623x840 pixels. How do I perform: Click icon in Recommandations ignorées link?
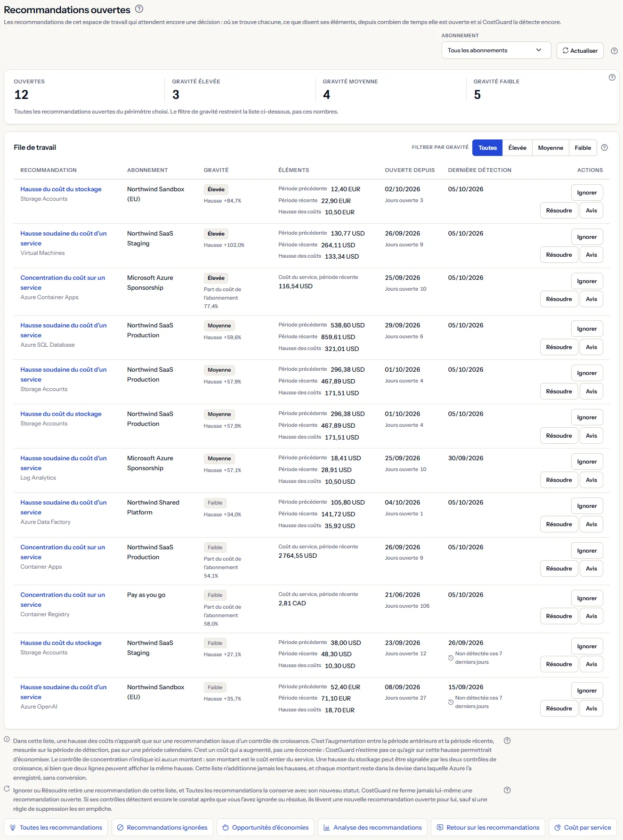(120, 827)
